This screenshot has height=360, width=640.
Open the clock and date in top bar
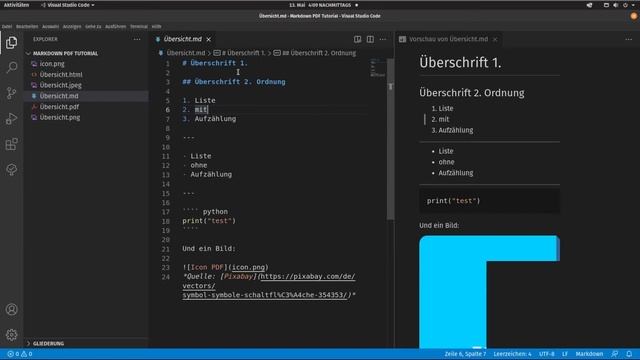[x=320, y=5]
